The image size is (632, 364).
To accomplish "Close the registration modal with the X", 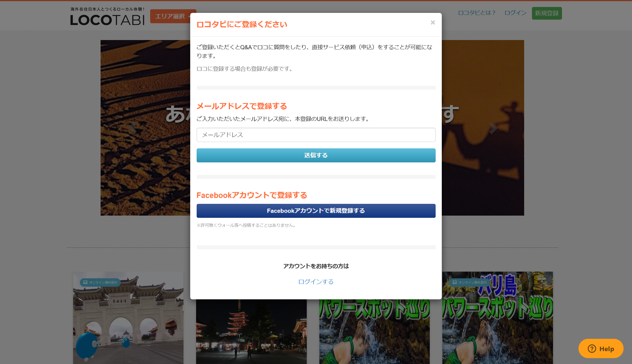I will click(x=433, y=22).
